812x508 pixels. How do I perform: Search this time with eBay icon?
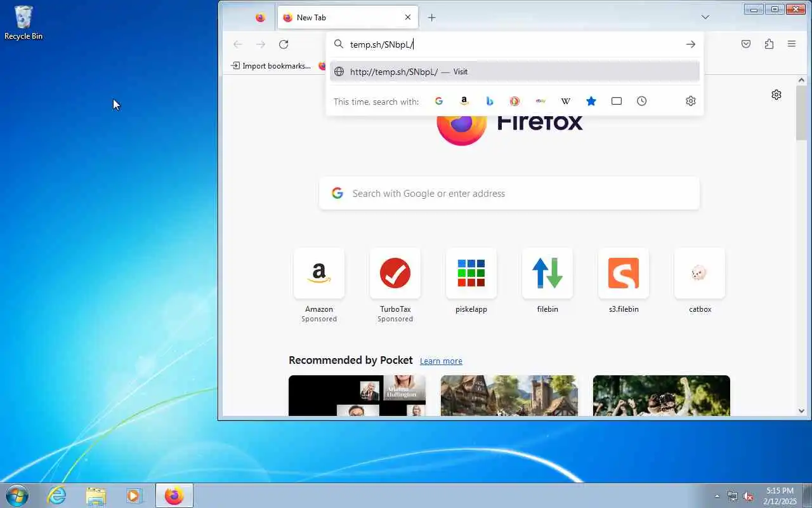540,101
